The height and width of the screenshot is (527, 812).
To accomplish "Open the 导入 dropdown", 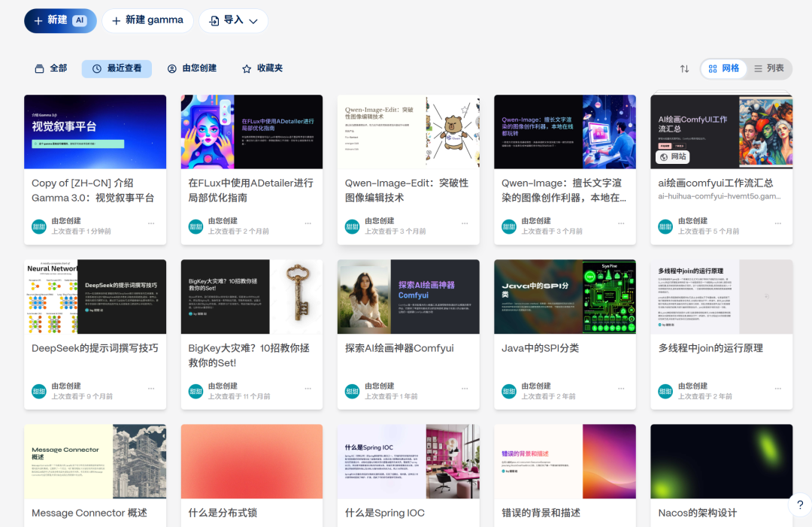I will coord(233,21).
